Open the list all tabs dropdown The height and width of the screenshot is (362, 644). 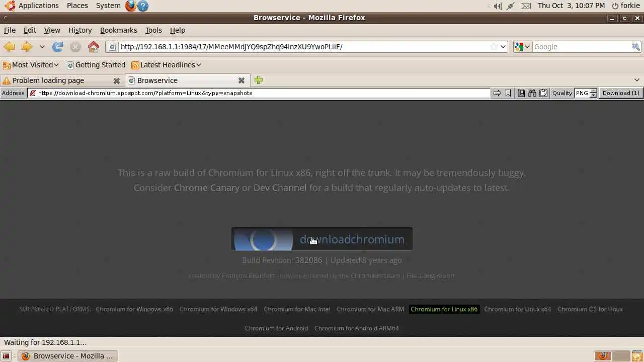[x=636, y=80]
